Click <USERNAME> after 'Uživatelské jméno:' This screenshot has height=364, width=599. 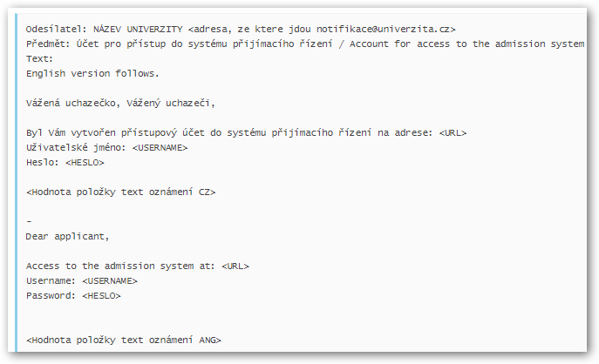[160, 148]
